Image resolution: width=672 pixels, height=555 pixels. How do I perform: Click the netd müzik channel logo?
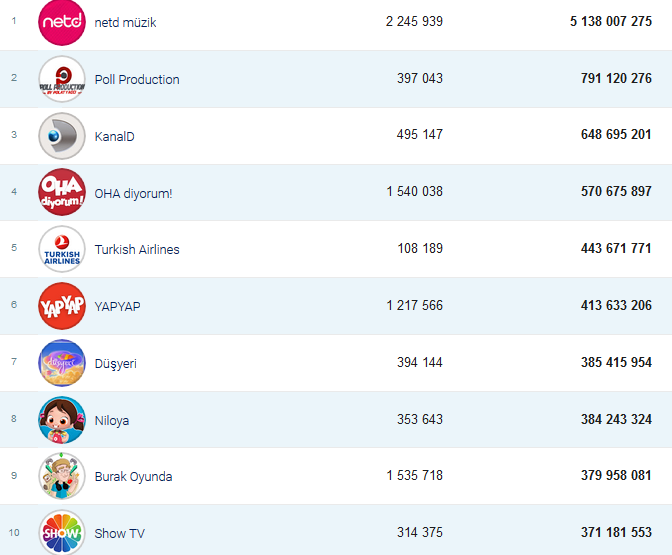[62, 22]
